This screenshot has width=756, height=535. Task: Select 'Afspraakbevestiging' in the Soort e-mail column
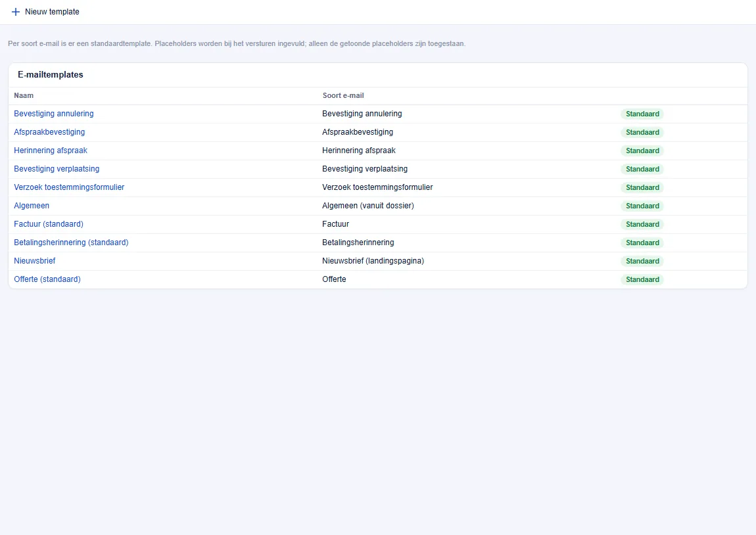[358, 132]
